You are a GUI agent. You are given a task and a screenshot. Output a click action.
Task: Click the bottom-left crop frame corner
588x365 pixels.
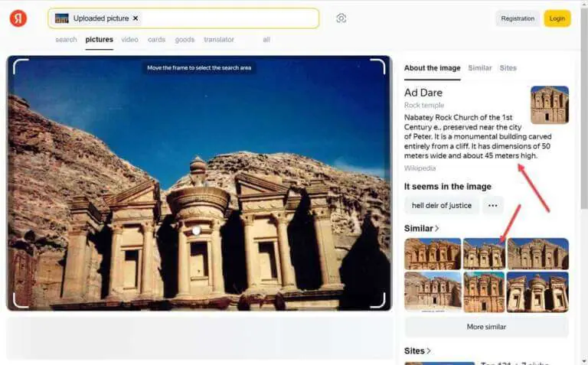[21, 300]
